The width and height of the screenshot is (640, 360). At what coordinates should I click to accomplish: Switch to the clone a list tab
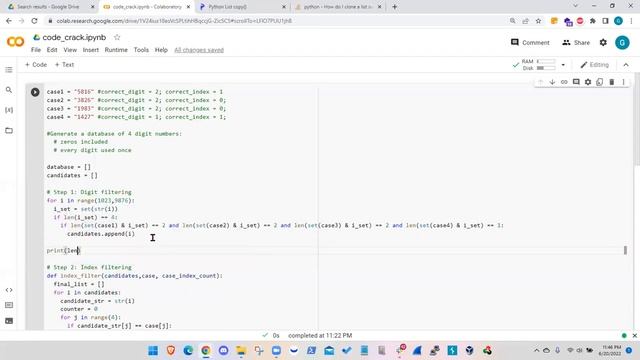(338, 7)
